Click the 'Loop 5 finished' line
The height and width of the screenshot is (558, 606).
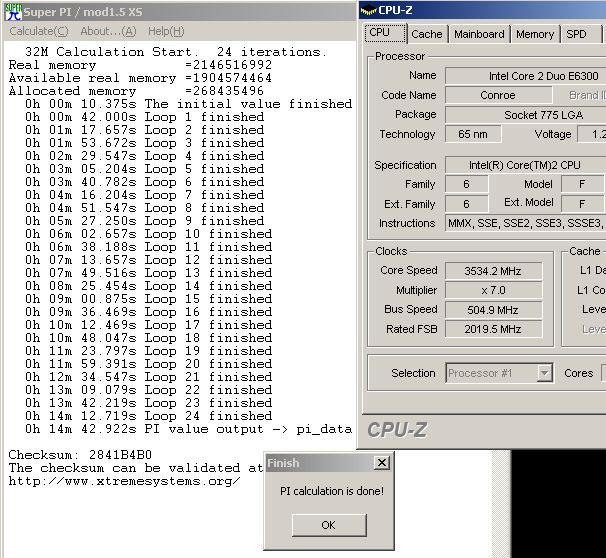145,169
